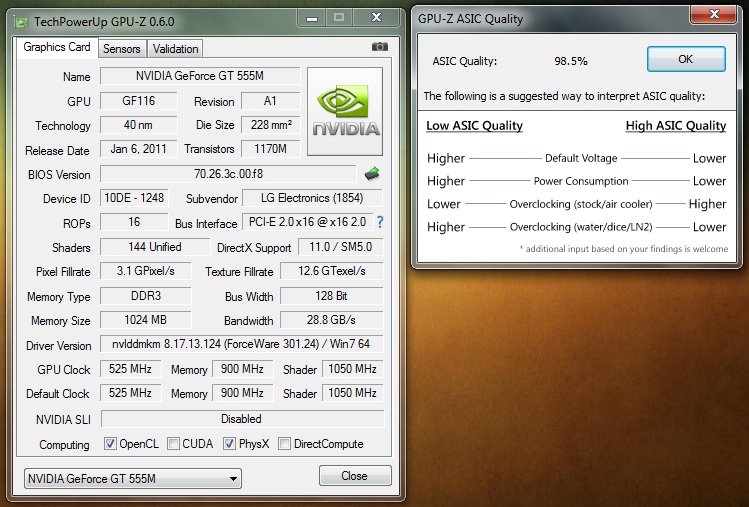Image resolution: width=749 pixels, height=507 pixels.
Task: Click the GPU Clock row Memory 900 MHz field
Action: point(242,369)
